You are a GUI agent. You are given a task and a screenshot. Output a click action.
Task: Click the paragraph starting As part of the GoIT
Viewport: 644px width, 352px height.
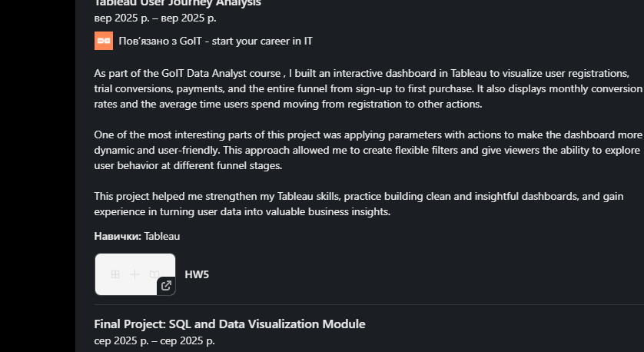(x=368, y=88)
